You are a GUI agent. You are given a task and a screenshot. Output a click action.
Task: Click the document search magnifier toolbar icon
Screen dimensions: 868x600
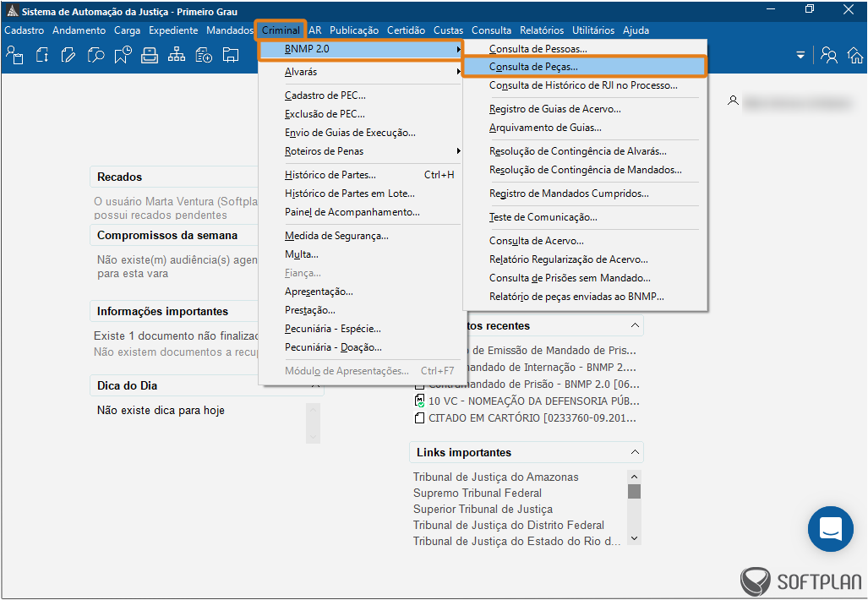96,56
